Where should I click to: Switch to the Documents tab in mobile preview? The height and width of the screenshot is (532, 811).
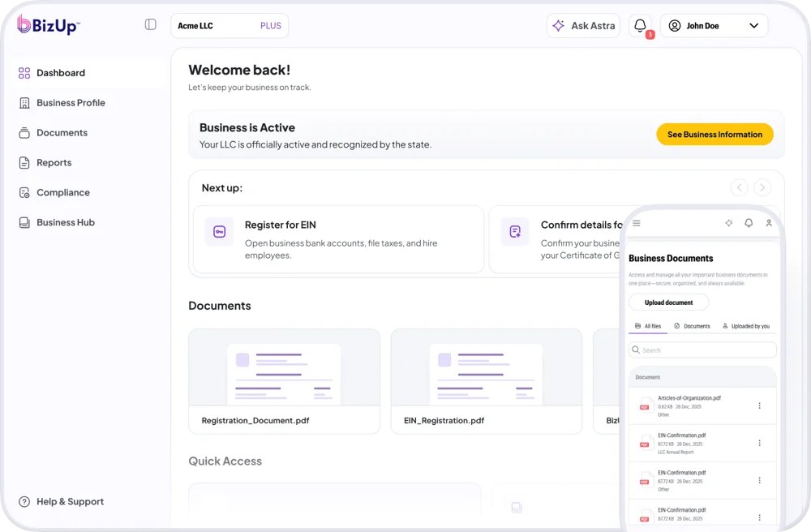(x=692, y=326)
